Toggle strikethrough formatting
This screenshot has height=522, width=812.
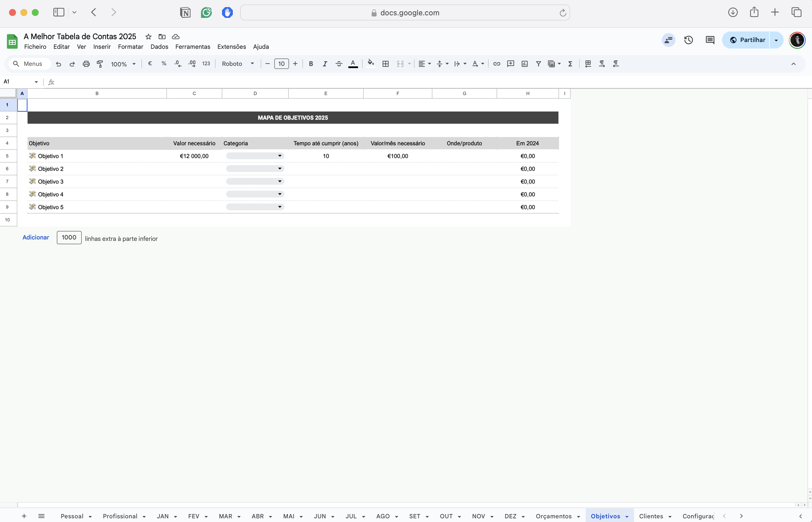pyautogui.click(x=338, y=64)
